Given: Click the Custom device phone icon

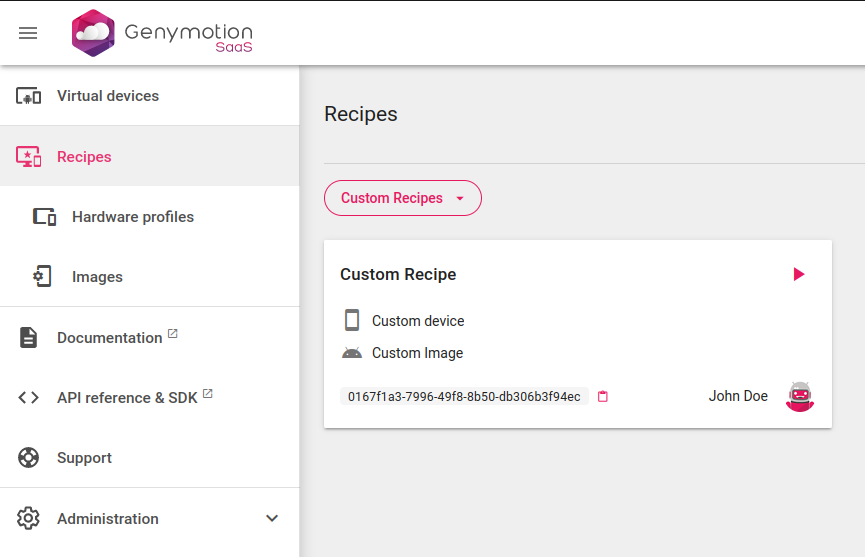Looking at the screenshot, I should point(352,320).
